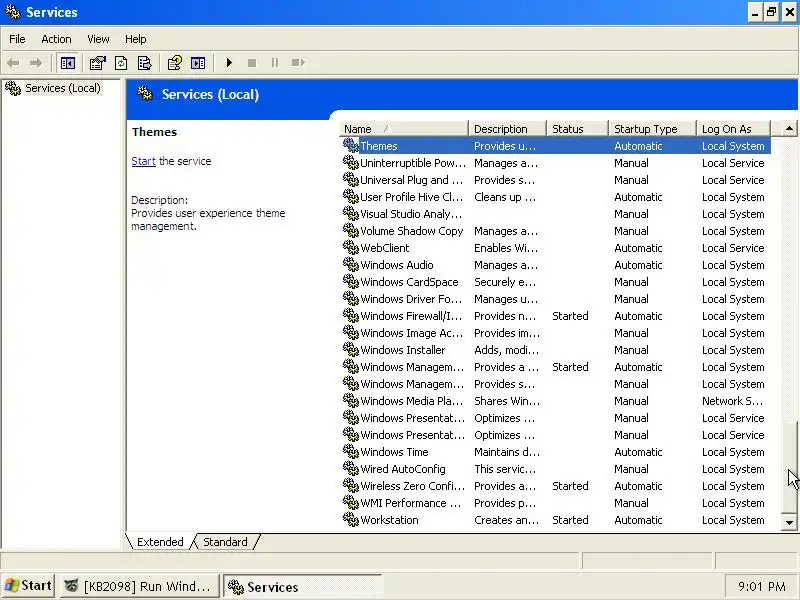Image resolution: width=800 pixels, height=600 pixels.
Task: Select the Windows Media Player sharing service
Action: tap(556, 401)
